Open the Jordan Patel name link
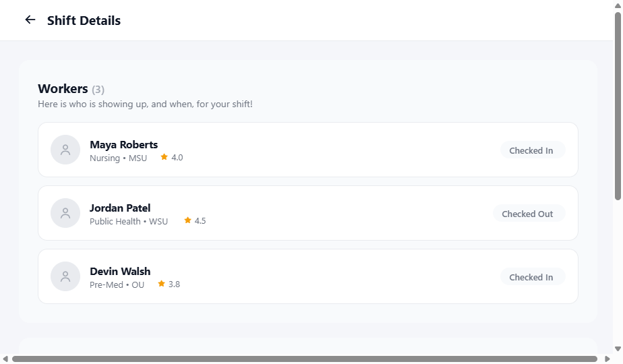623x364 pixels. tap(120, 208)
